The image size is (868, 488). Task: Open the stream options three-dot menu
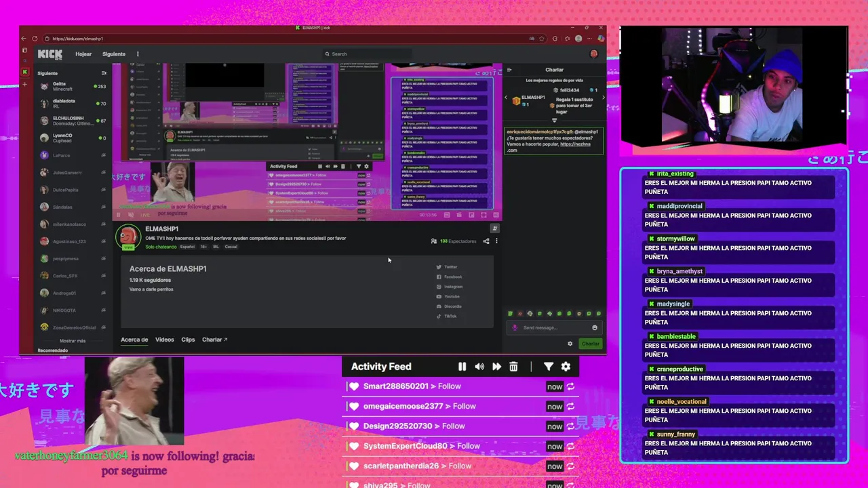(496, 241)
